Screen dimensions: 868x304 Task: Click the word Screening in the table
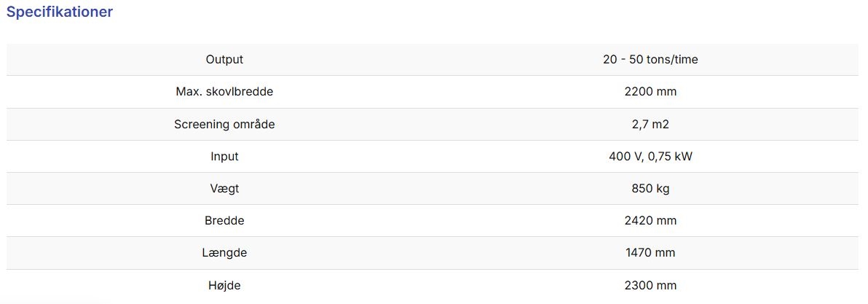[200, 124]
